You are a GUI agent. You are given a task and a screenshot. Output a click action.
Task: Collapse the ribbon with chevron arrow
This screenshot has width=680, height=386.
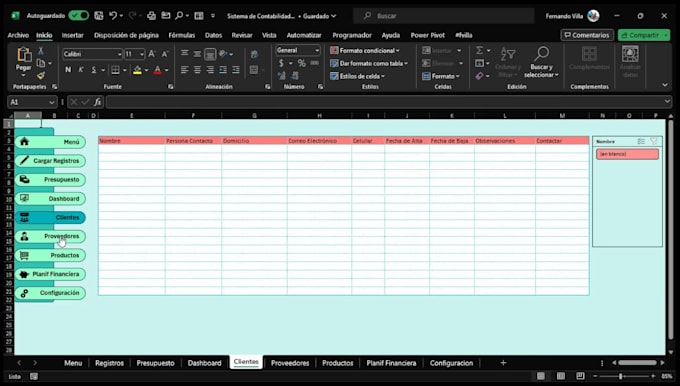665,85
